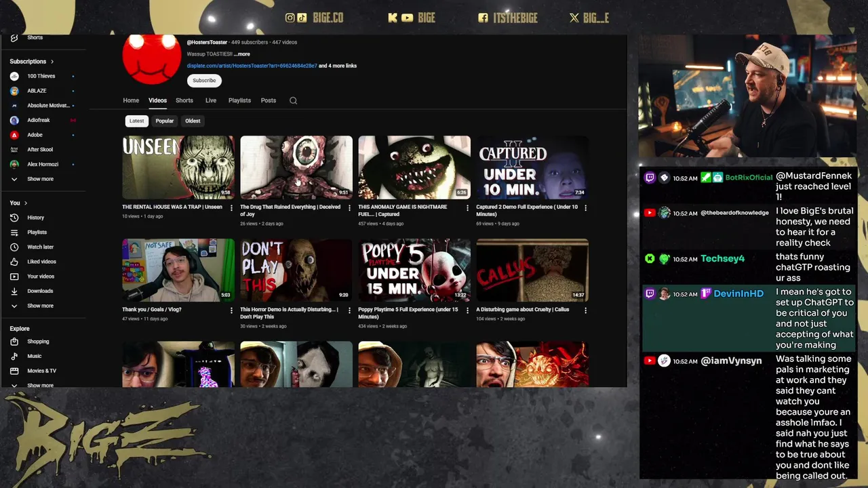Viewport: 868px width, 488px height.
Task: Open options menu for Captured 2 Demo video
Action: (585, 208)
